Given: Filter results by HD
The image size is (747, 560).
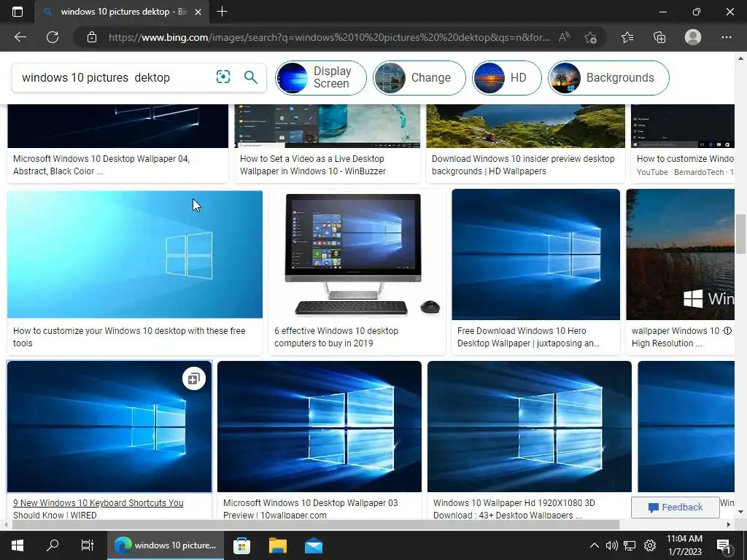Looking at the screenshot, I should pos(507,77).
